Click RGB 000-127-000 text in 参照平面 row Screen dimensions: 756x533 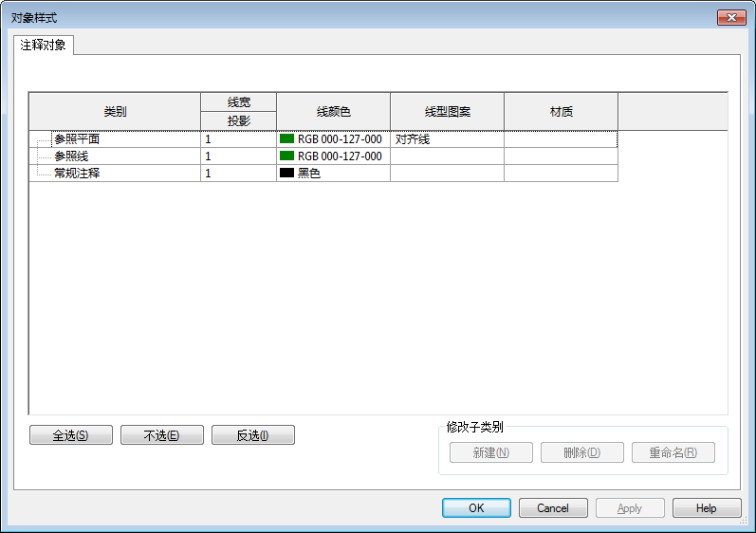(340, 139)
